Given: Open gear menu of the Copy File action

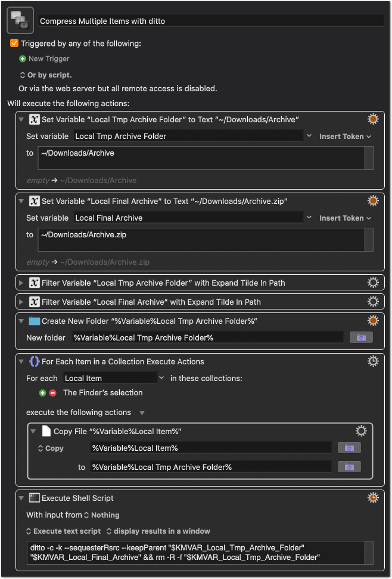Looking at the screenshot, I should coord(361,431).
